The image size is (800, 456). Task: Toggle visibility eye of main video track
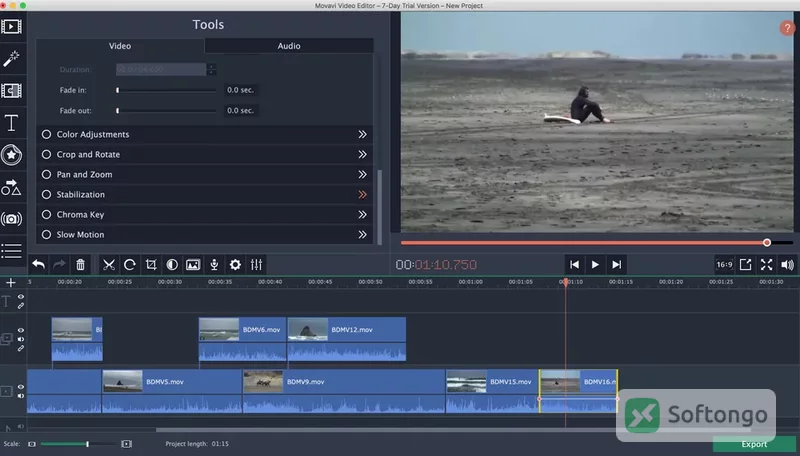(x=21, y=387)
